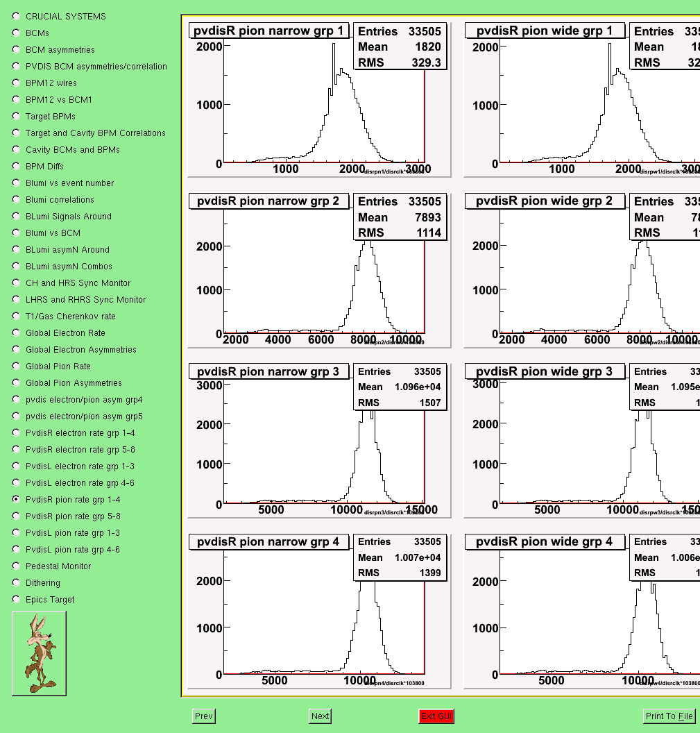Select Global Pion Rate option

pos(17,366)
